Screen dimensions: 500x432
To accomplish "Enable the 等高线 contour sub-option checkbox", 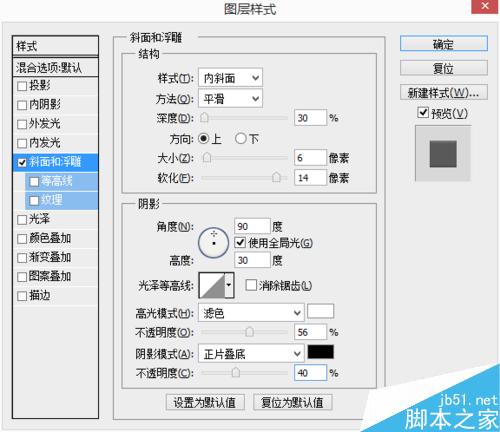I will (x=34, y=181).
